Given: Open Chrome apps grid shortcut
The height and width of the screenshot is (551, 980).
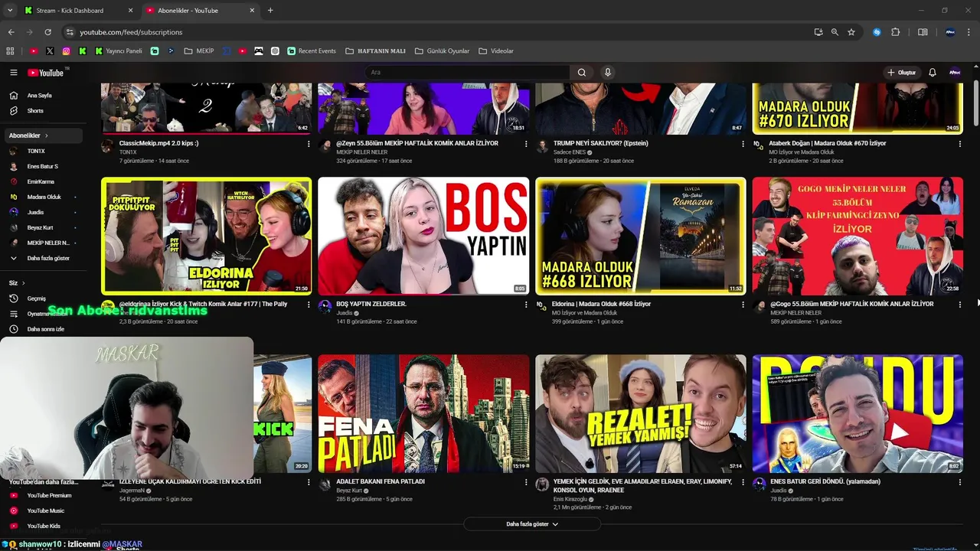Looking at the screenshot, I should 10,51.
